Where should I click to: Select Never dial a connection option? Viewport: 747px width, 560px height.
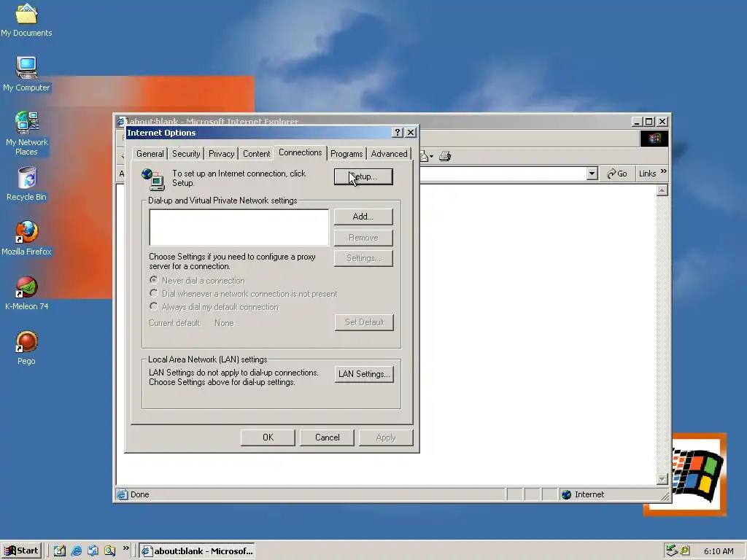point(197,281)
